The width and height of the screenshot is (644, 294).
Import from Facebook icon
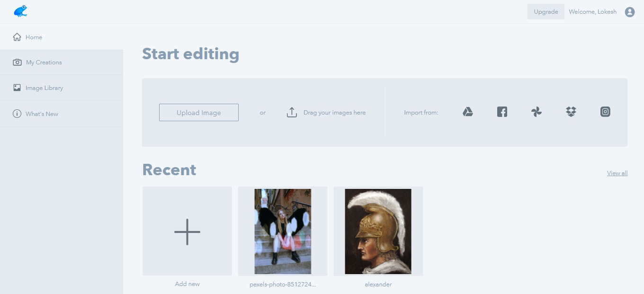point(502,112)
